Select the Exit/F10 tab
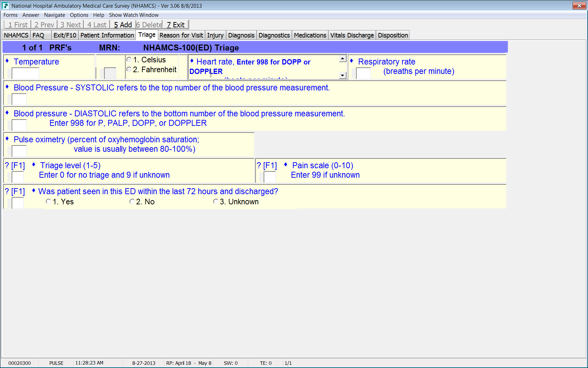The height and width of the screenshot is (368, 588). click(65, 35)
